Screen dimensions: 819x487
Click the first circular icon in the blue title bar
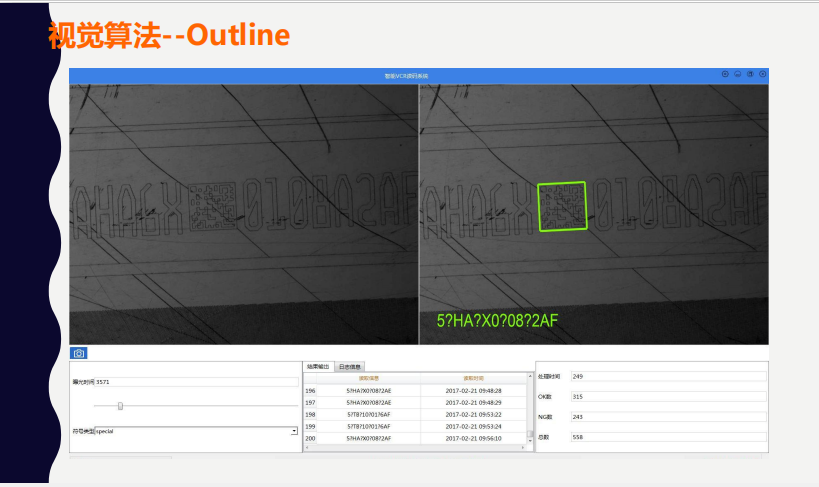click(x=725, y=74)
